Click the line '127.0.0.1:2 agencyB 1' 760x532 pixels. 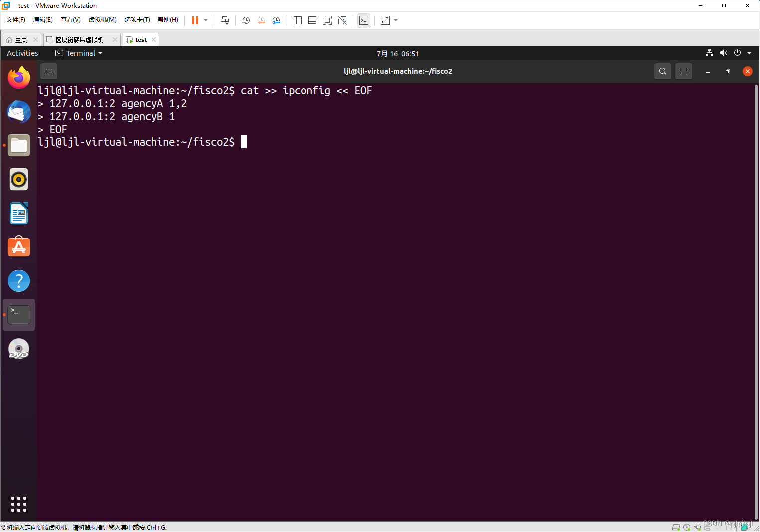click(112, 116)
